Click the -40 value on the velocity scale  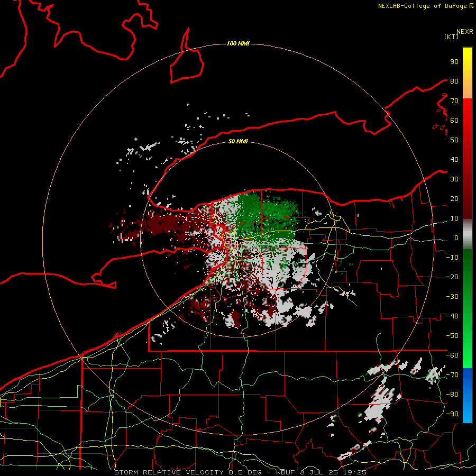(x=452, y=316)
